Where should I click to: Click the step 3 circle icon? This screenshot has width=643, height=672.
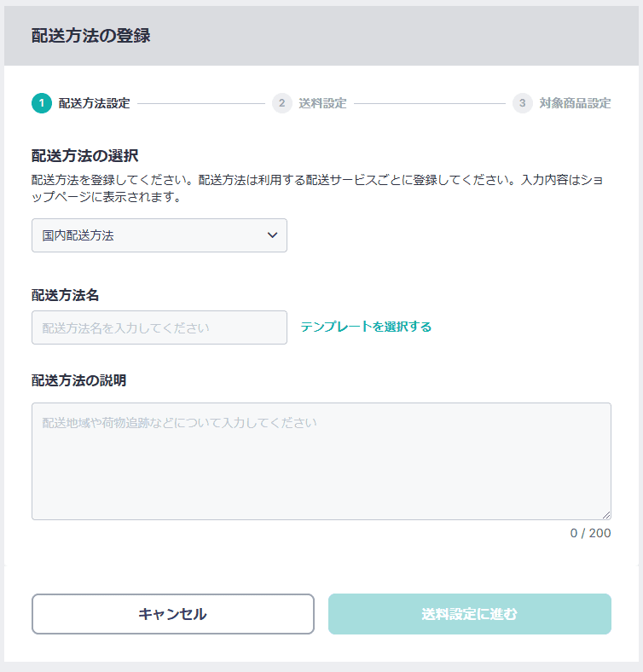point(523,103)
